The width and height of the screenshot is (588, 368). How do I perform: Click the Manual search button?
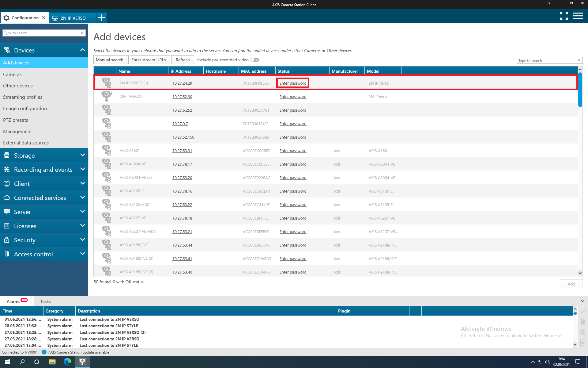pyautogui.click(x=111, y=60)
